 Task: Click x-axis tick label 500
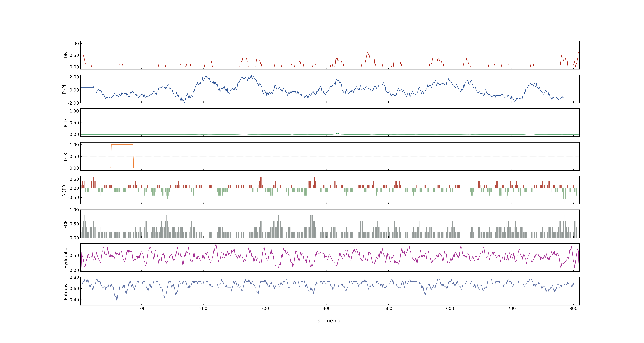click(388, 309)
